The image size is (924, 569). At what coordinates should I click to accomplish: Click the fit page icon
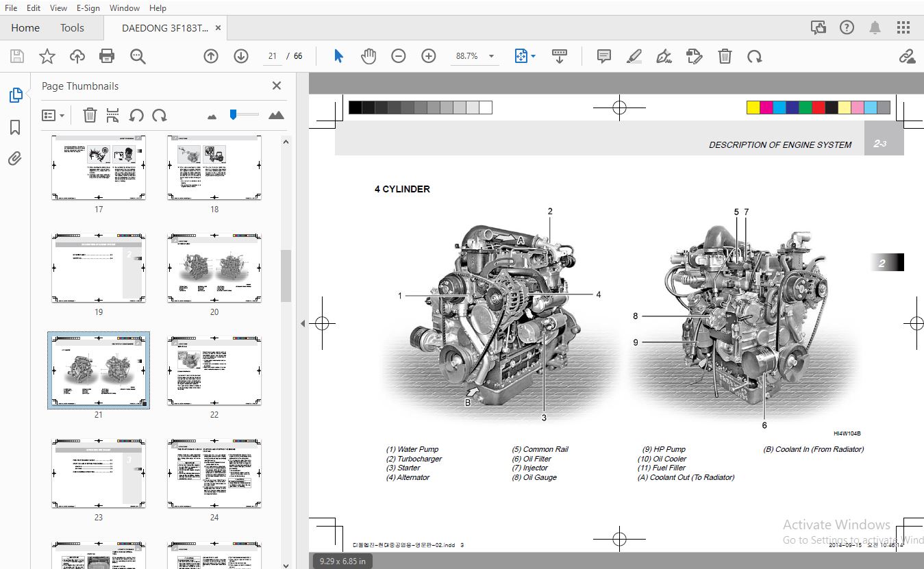(521, 56)
